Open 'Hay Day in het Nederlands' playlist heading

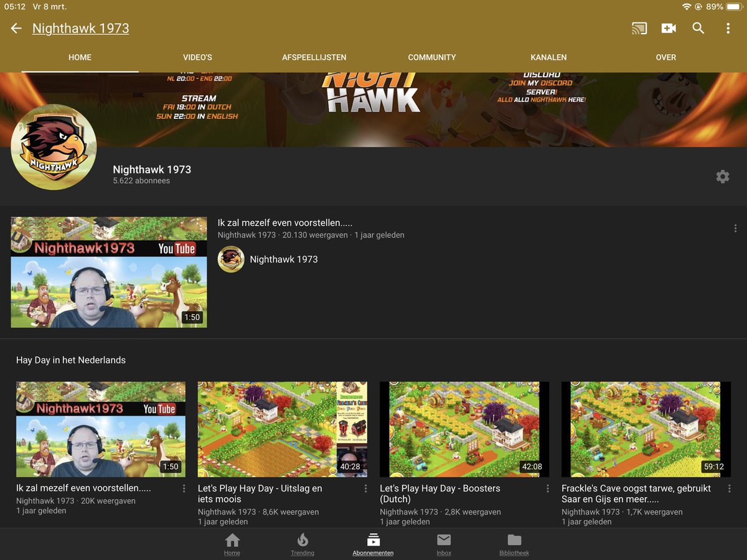coord(71,360)
